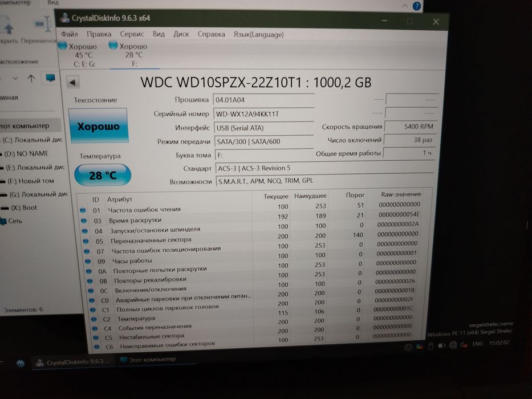Click status dot for 07 Частота ошибок позиционирования
This screenshot has width=532, height=399.
coord(87,251)
